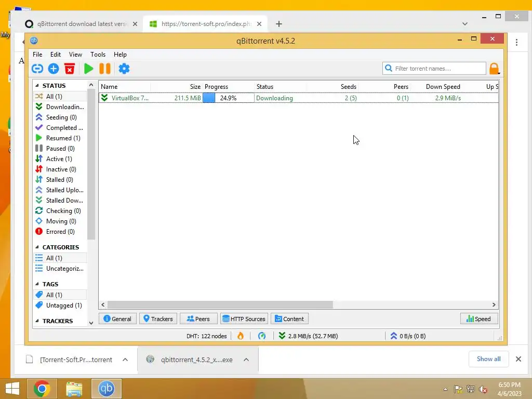Select Stalled Uploading filter
The image size is (532, 399).
(x=60, y=190)
